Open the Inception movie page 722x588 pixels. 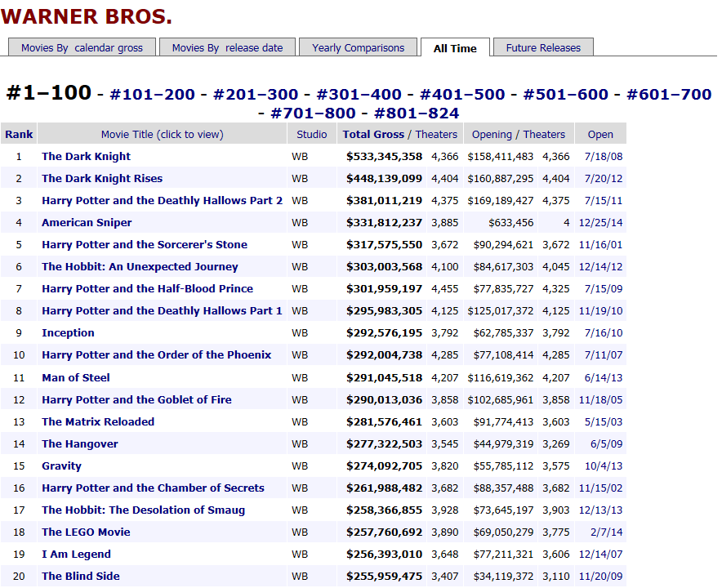tap(68, 333)
